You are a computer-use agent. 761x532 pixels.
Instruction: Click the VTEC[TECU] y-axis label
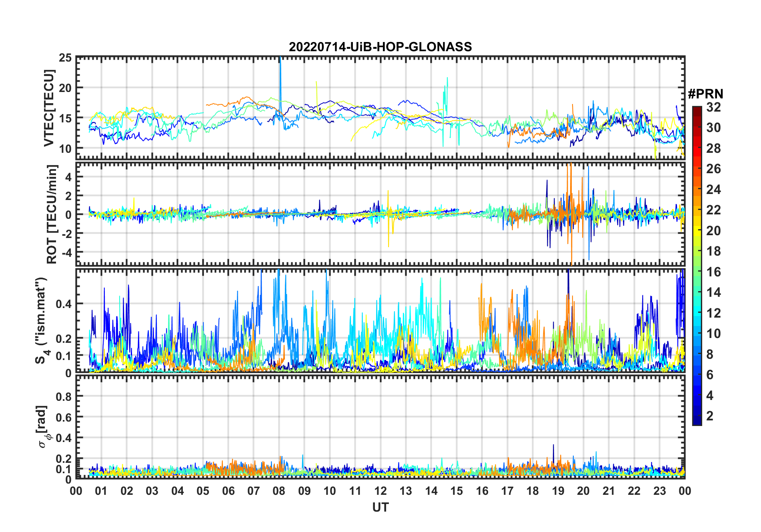click(x=49, y=108)
